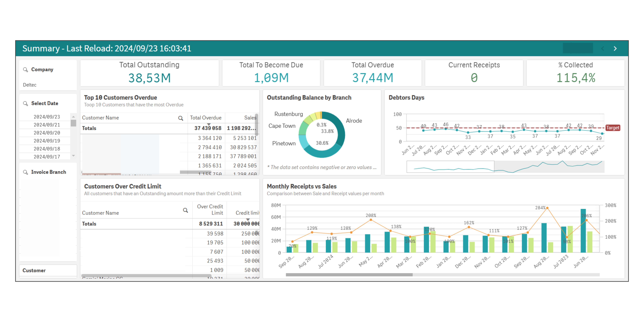Go to next sheet arrow
644x322 pixels.
[x=615, y=49]
